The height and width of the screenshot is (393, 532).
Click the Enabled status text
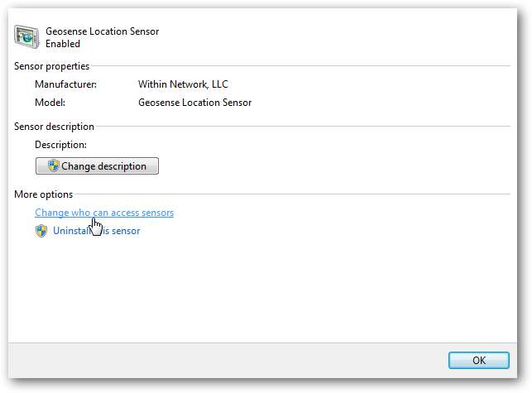tap(64, 43)
